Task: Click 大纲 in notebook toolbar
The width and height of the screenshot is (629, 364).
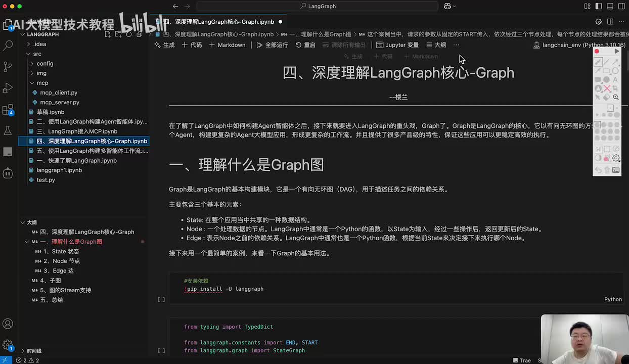Action: tap(436, 45)
